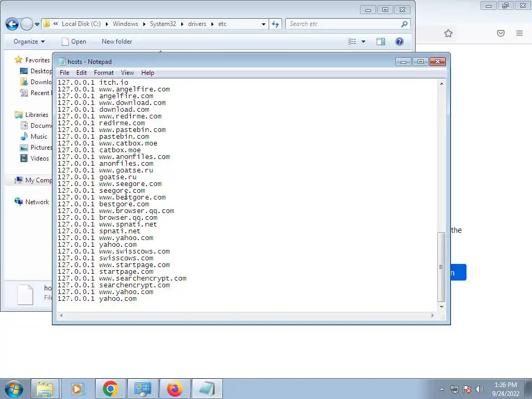The image size is (532, 399).
Task: Click the Notepad taskbar button
Action: (x=207, y=389)
